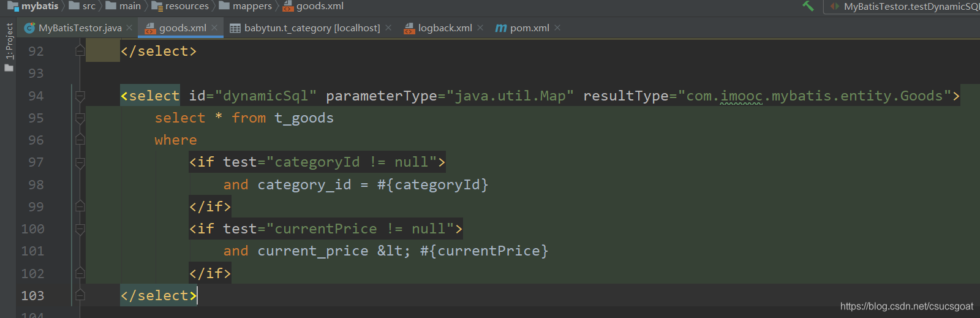Viewport: 980px width, 318px height.
Task: Click the closing </select> tag on line 92
Action: point(159,51)
